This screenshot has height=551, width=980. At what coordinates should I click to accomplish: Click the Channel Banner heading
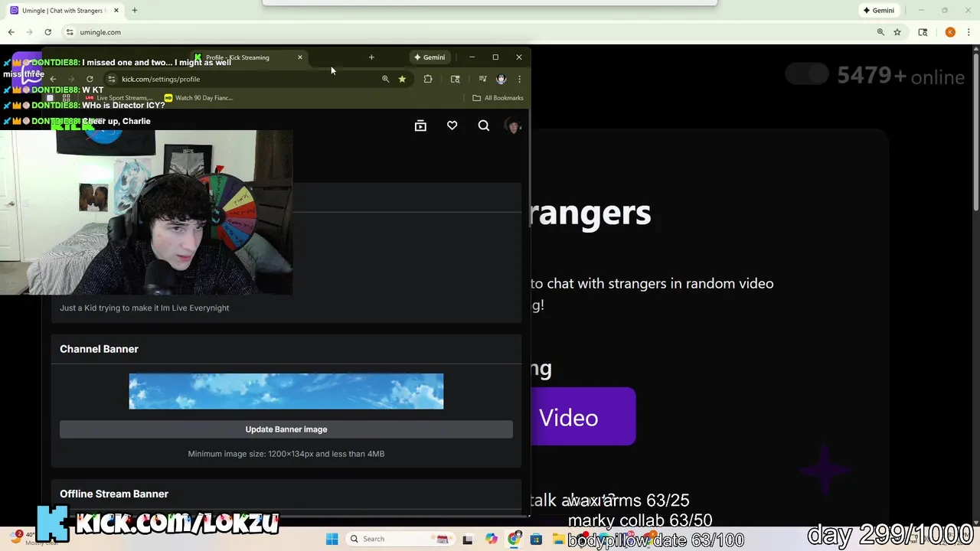point(99,349)
